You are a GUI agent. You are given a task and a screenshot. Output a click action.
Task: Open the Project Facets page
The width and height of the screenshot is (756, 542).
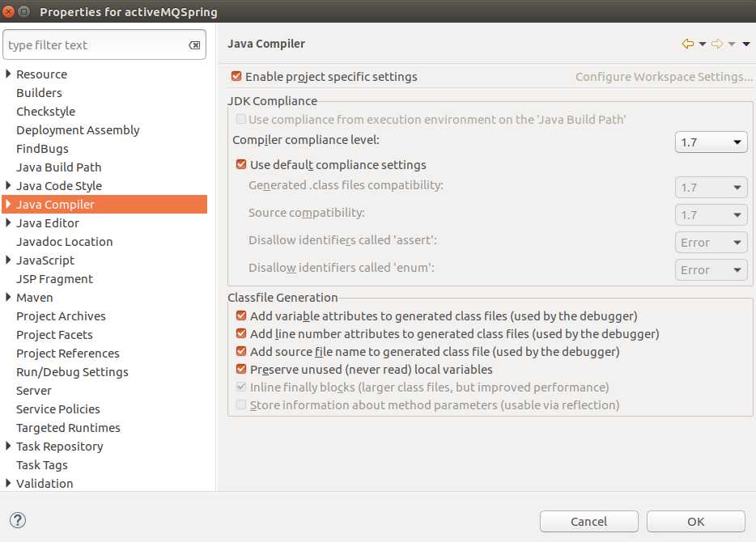pyautogui.click(x=54, y=335)
